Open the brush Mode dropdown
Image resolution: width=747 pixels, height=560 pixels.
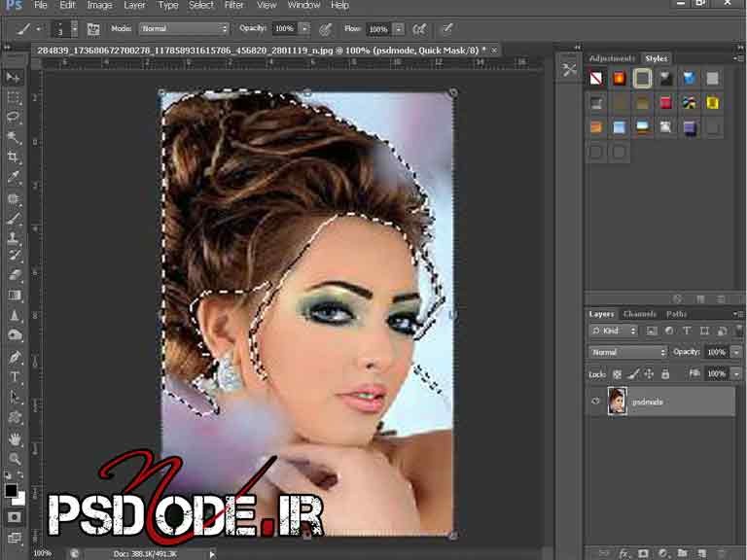click(184, 29)
